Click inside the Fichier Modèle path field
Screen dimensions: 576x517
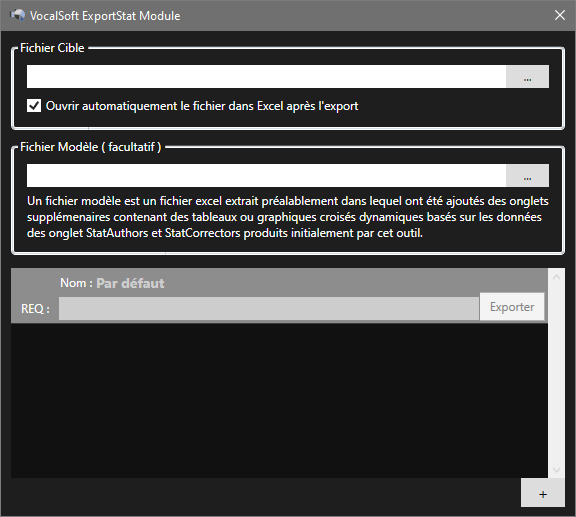266,176
